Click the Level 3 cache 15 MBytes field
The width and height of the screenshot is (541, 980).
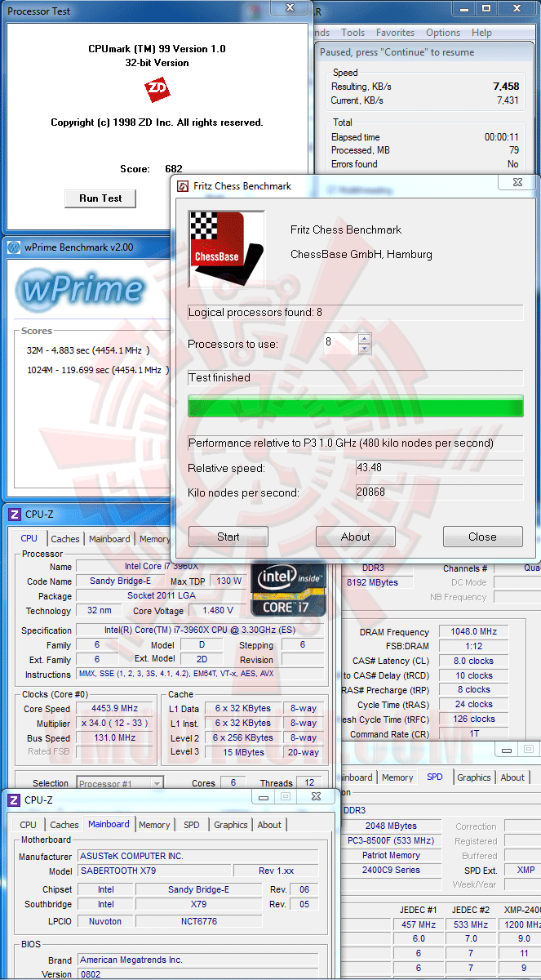coord(244,752)
